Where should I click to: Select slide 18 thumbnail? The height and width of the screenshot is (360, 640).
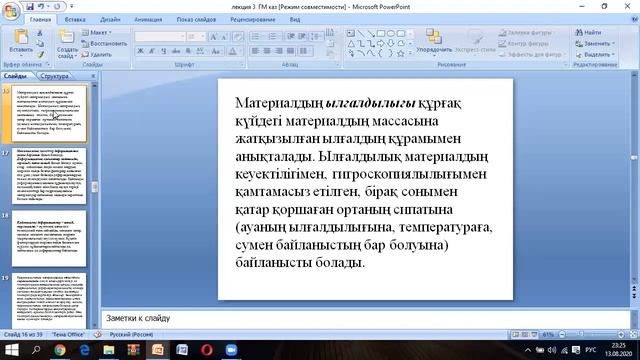click(49, 238)
